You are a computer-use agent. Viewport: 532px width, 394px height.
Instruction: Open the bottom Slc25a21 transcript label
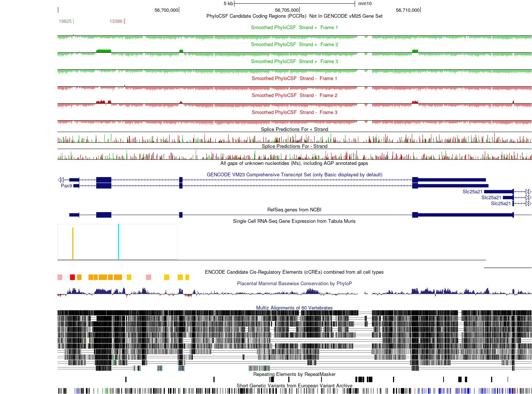(501, 203)
